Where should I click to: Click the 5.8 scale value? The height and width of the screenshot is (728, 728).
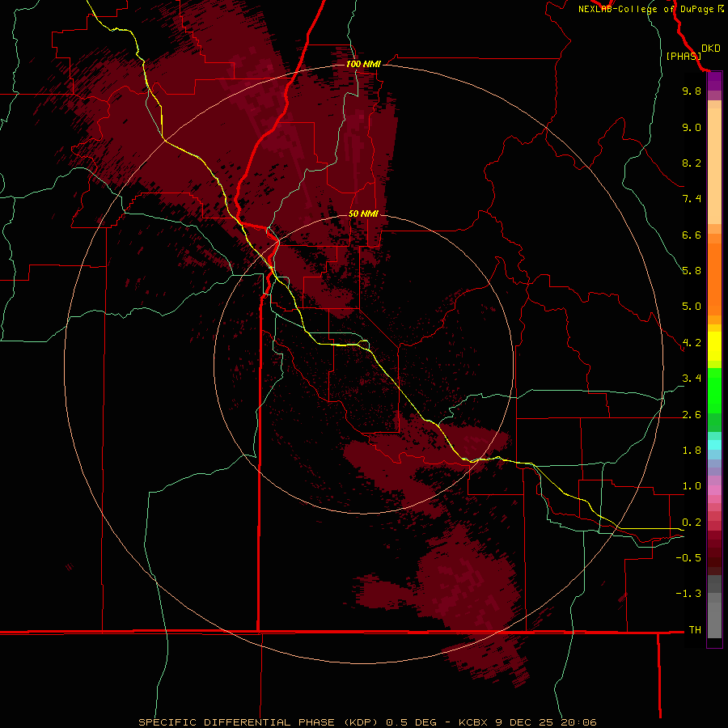tap(692, 271)
